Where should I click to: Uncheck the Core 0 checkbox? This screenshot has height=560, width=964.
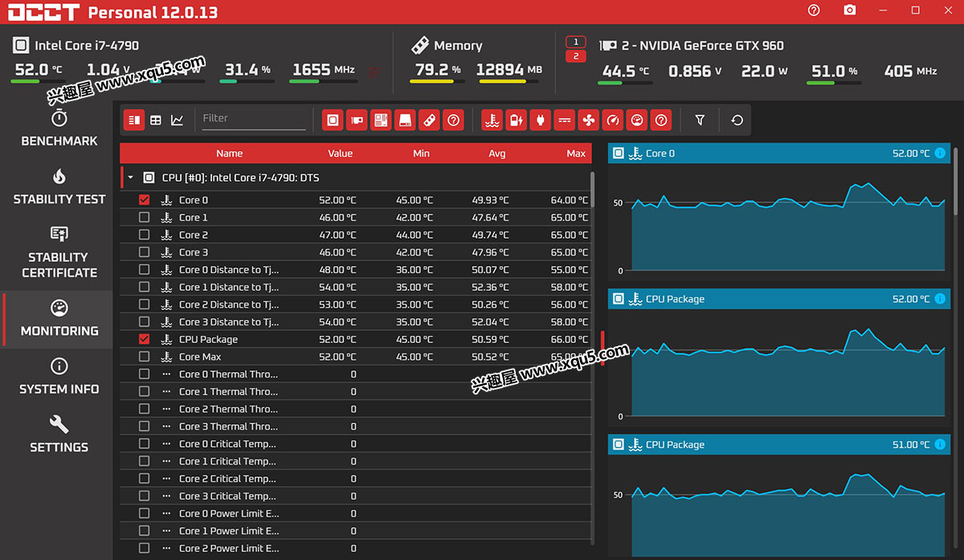144,200
